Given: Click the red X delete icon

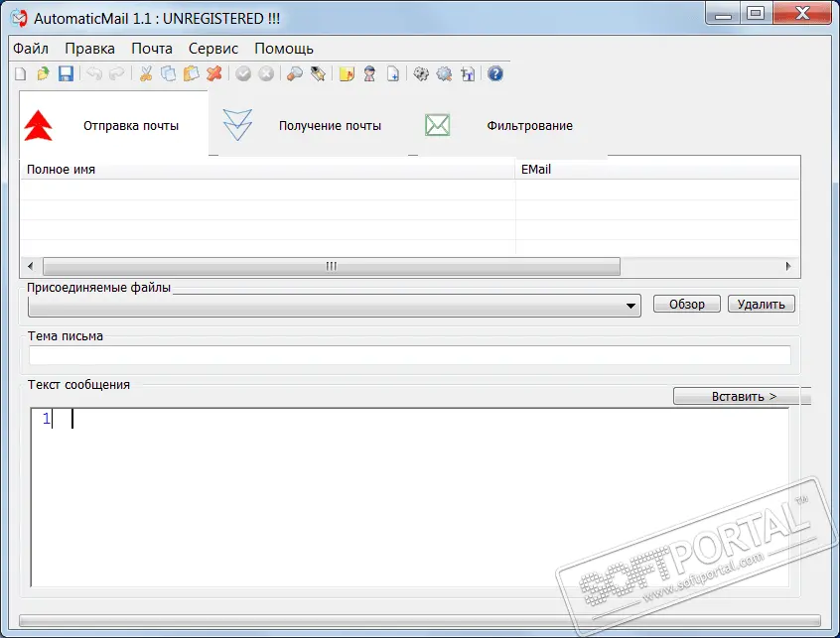Looking at the screenshot, I should [214, 73].
